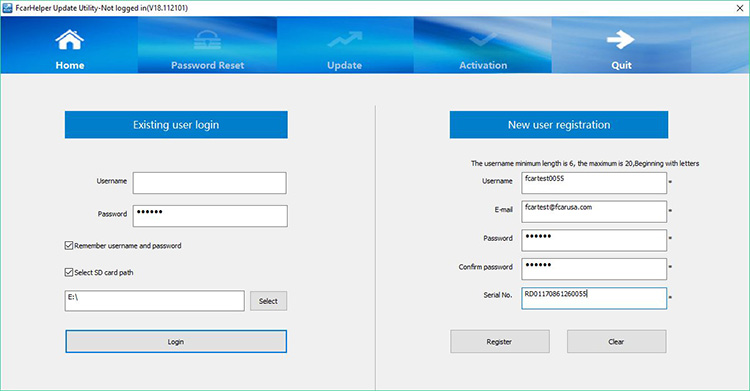Click the Home house icon

[70, 40]
